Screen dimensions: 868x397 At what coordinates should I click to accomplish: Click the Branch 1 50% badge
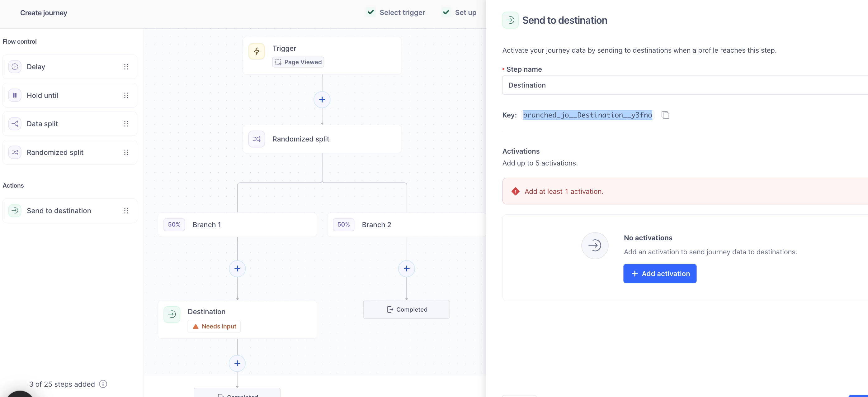point(174,225)
